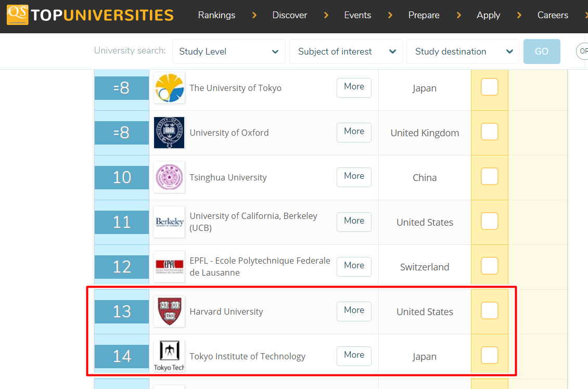Open EPFL Ecole Polytechnique Federale link
588x389 pixels.
point(260,266)
